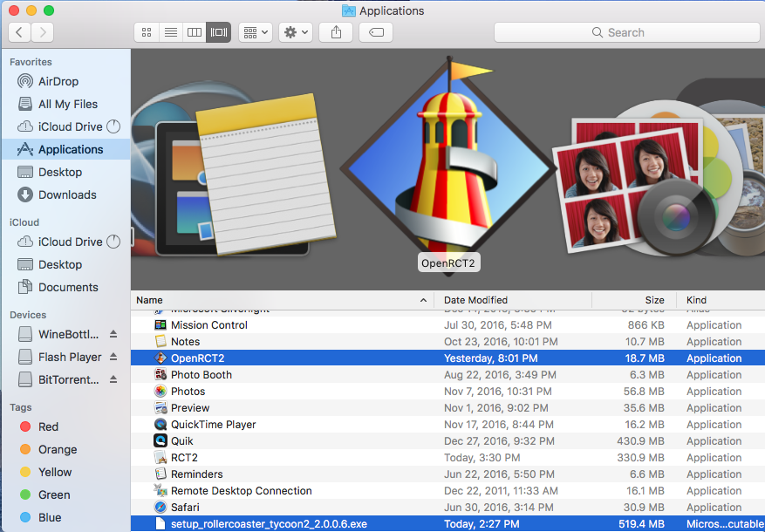Filter by the Blue tag
765x532 pixels.
[x=66, y=517]
